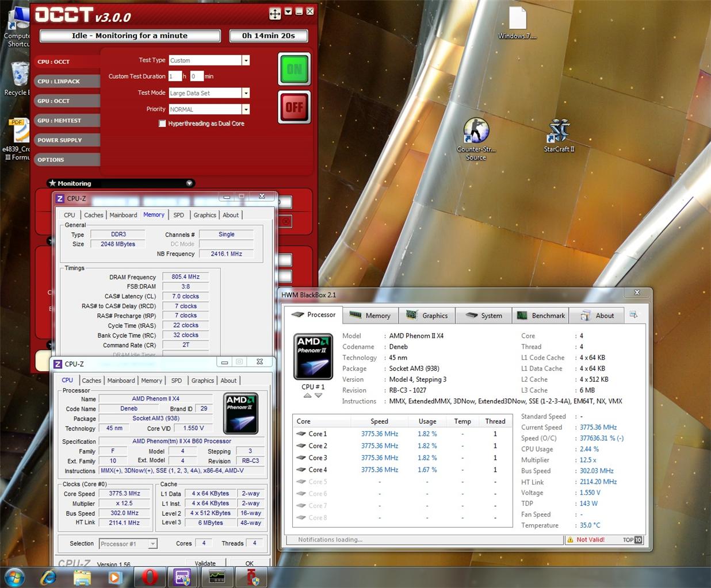Click the AMD Phenom II image in BlackBox
This screenshot has height=588, width=711.
313,356
